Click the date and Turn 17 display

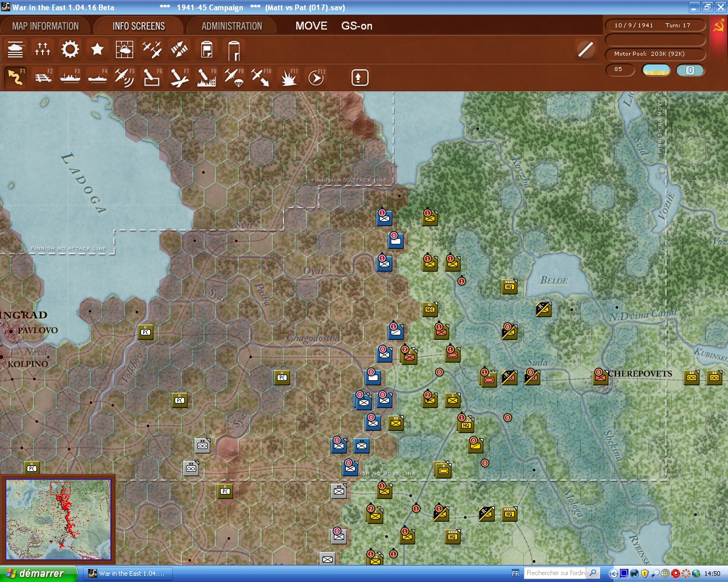tap(655, 26)
